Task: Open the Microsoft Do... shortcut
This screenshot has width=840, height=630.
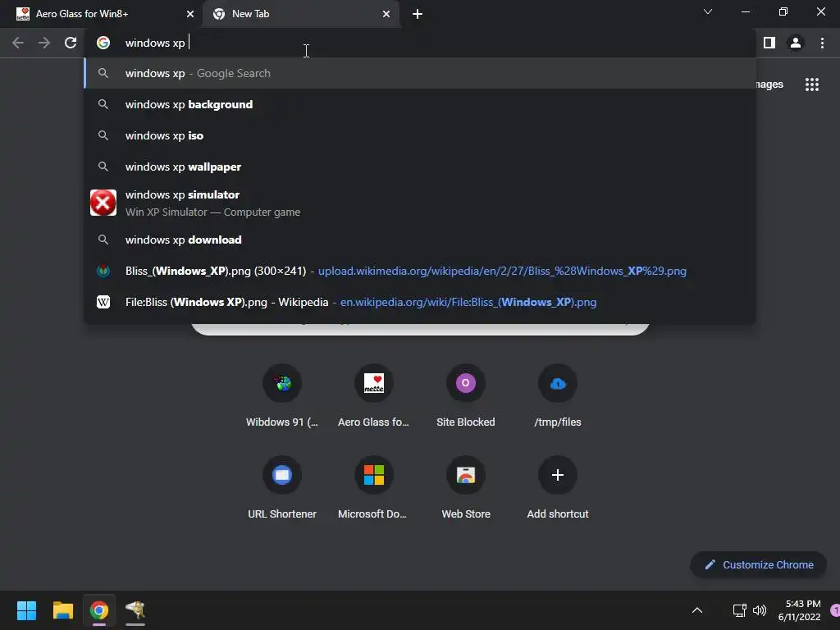Action: tap(373, 487)
